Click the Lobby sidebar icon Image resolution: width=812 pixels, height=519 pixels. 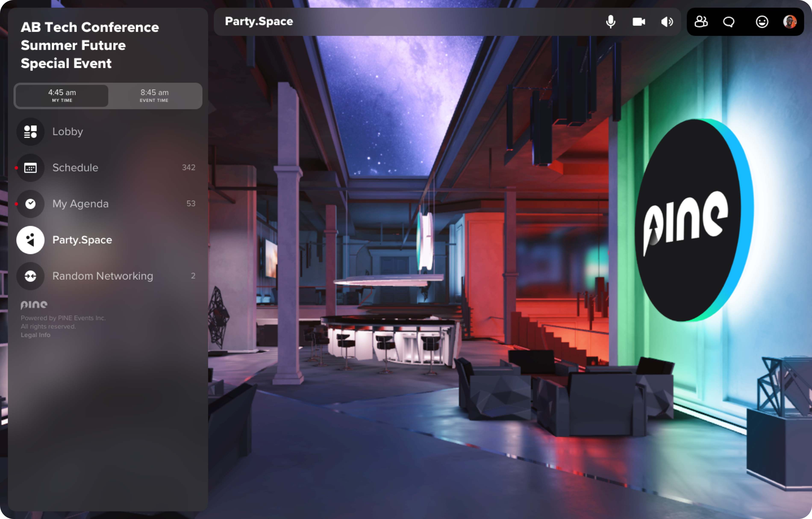(x=30, y=131)
